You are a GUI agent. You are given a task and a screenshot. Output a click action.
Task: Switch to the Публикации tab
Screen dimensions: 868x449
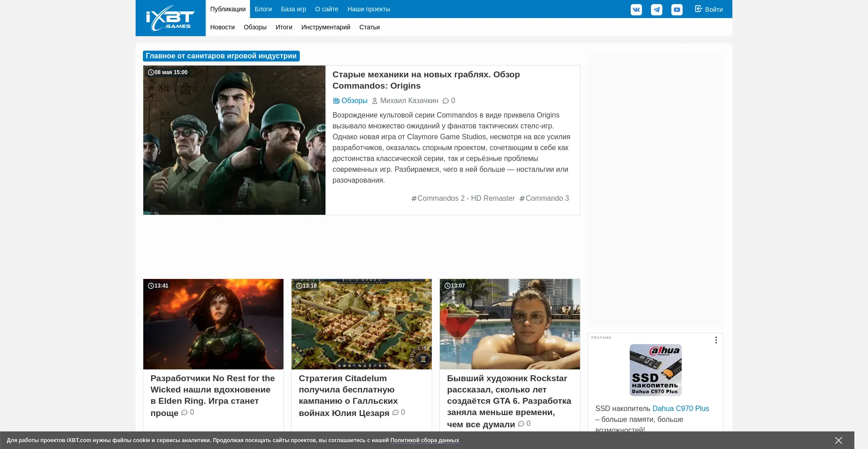tap(228, 9)
